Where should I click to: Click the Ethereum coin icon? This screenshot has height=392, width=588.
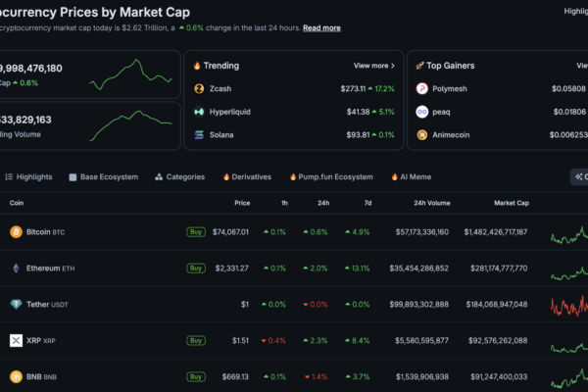[16, 268]
